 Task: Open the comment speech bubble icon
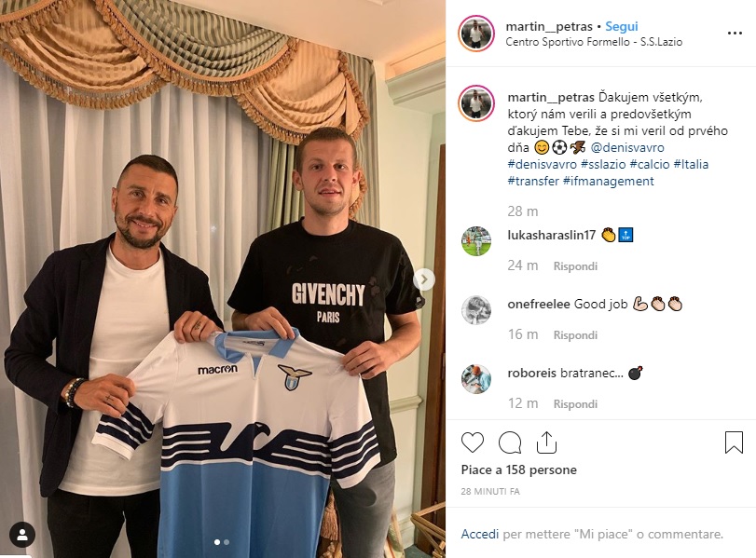(510, 442)
